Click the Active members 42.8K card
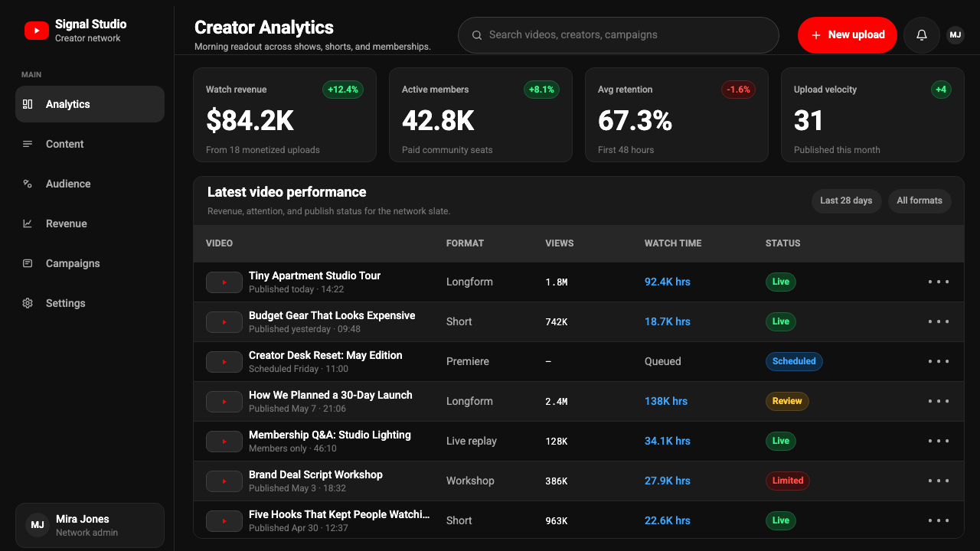This screenshot has height=551, width=980. pos(481,115)
